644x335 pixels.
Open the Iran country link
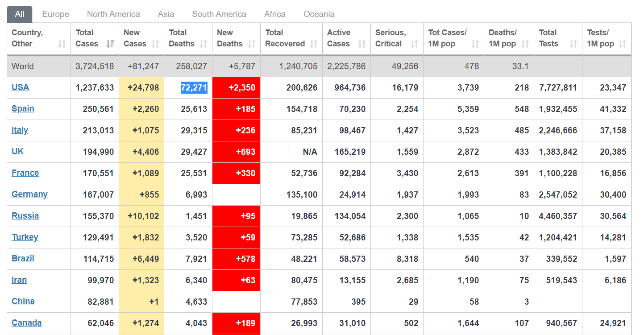tap(19, 280)
